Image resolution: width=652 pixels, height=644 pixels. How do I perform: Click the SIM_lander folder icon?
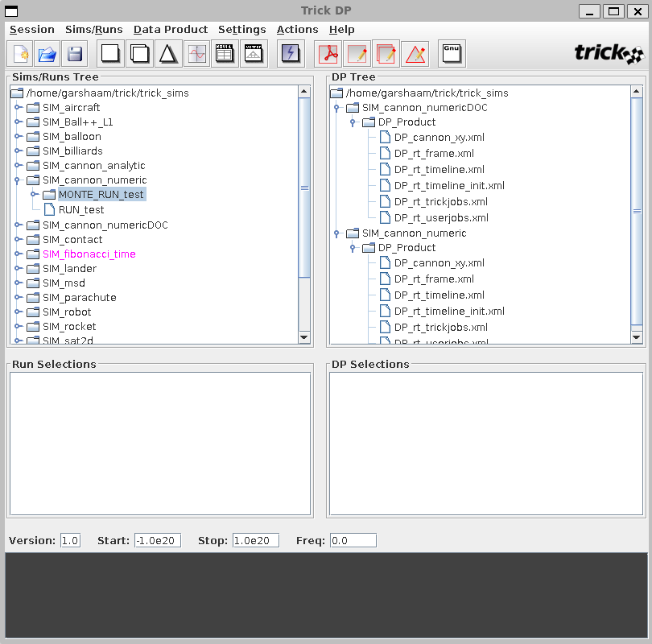(33, 269)
